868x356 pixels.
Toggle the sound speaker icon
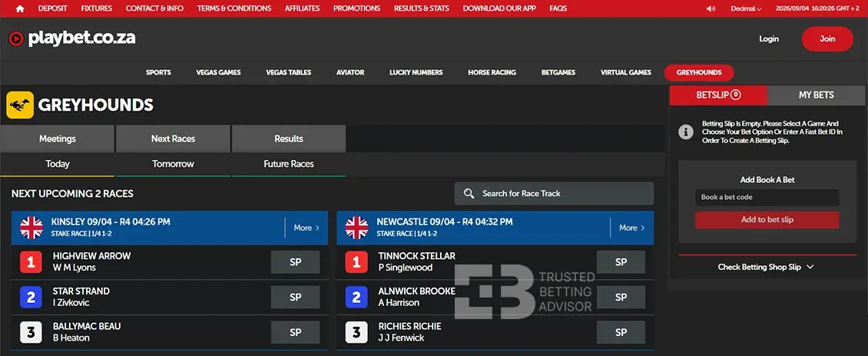coord(711,8)
